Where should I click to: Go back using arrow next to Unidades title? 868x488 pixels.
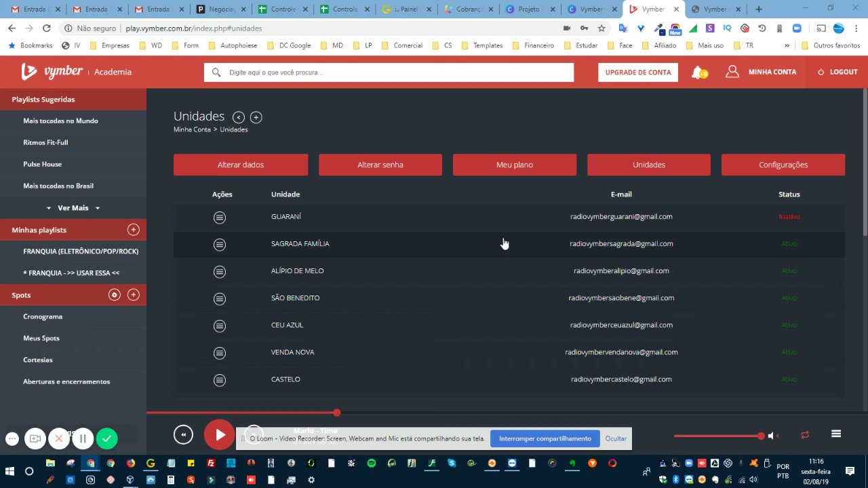point(239,117)
